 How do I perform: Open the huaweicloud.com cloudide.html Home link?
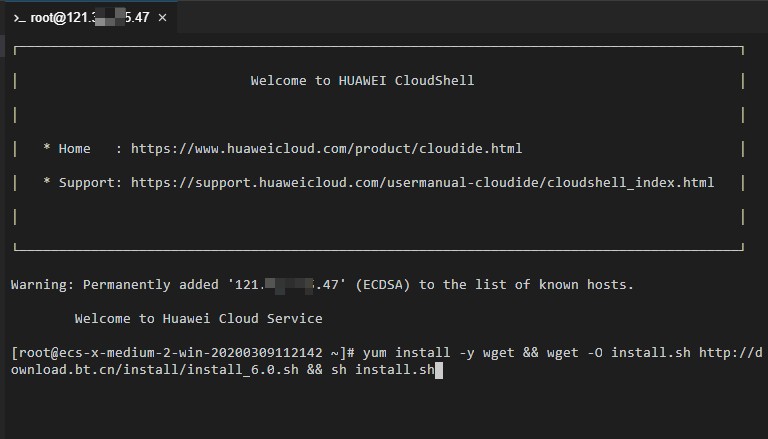pyautogui.click(x=326, y=149)
